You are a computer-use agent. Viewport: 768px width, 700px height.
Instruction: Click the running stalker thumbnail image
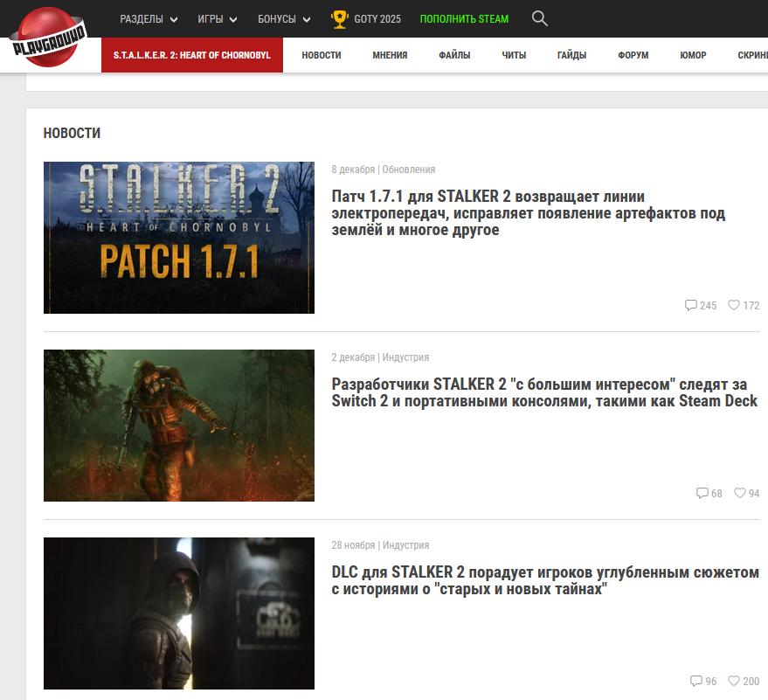click(179, 426)
